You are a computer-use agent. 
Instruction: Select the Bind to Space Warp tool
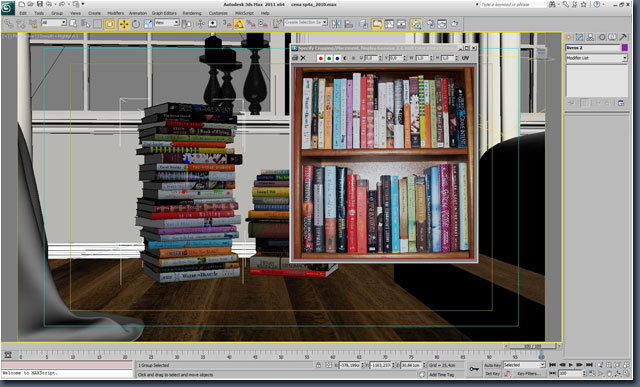pyautogui.click(x=33, y=24)
